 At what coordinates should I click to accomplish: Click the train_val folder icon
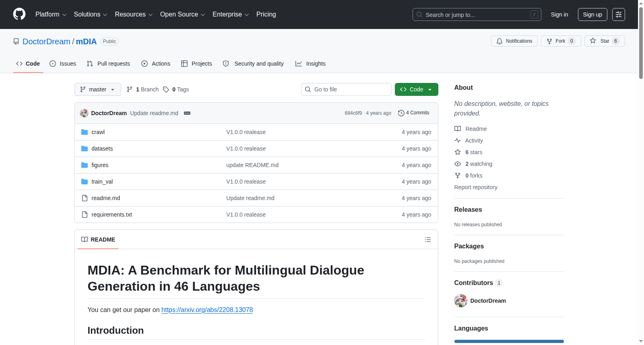(x=85, y=182)
